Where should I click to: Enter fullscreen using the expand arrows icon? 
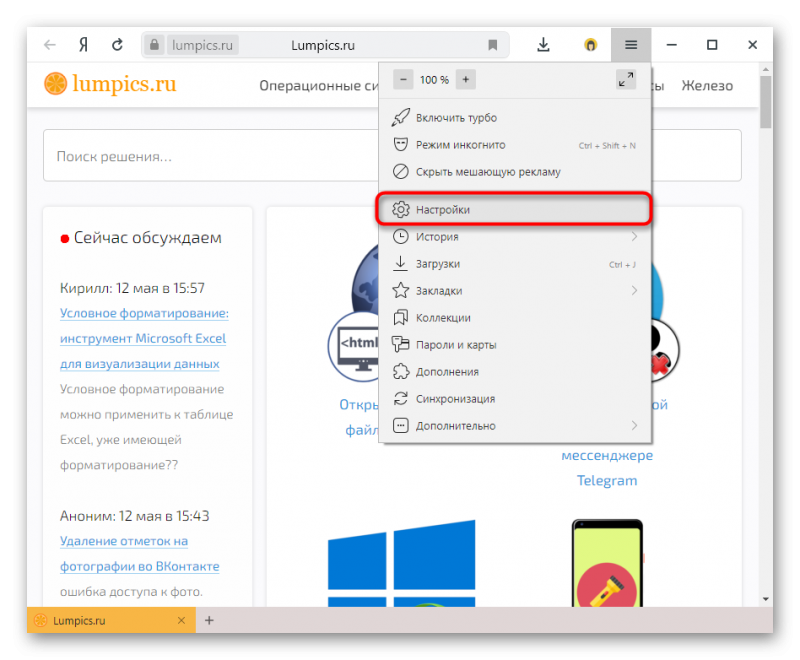[x=626, y=80]
